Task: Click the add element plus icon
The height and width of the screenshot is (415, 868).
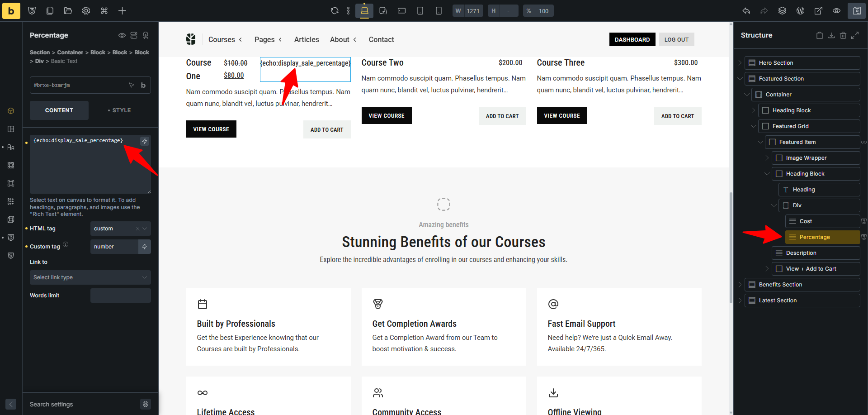Action: [x=122, y=11]
